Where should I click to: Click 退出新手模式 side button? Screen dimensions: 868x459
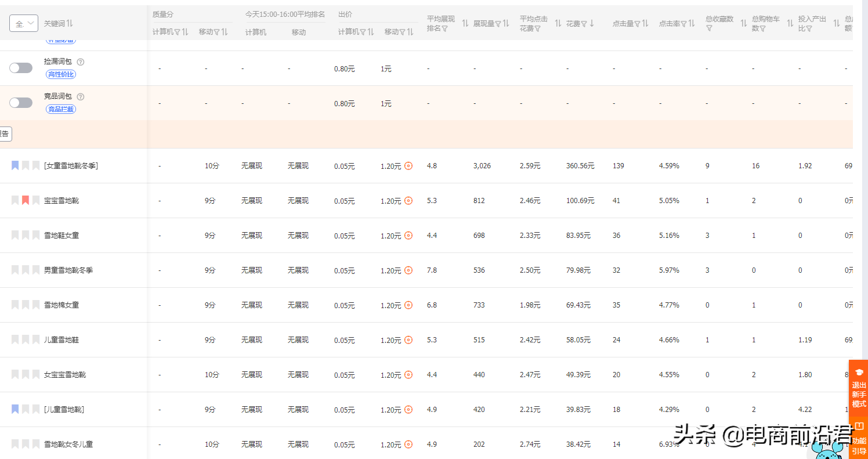[859, 389]
